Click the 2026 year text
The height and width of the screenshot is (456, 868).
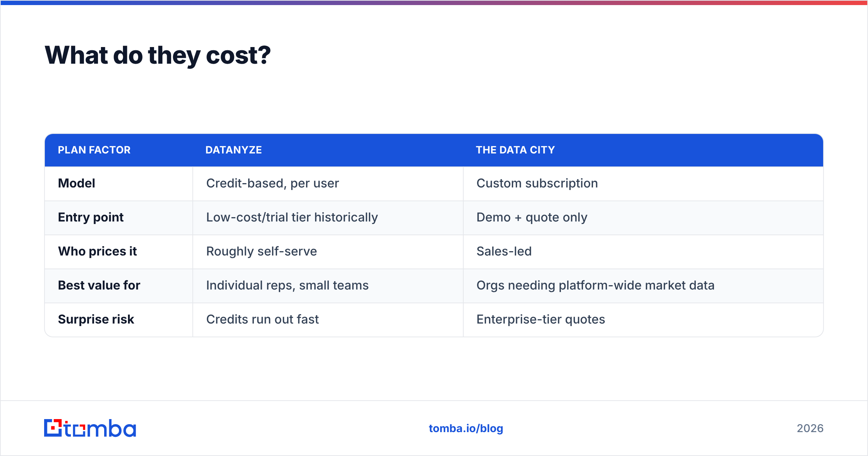(810, 428)
